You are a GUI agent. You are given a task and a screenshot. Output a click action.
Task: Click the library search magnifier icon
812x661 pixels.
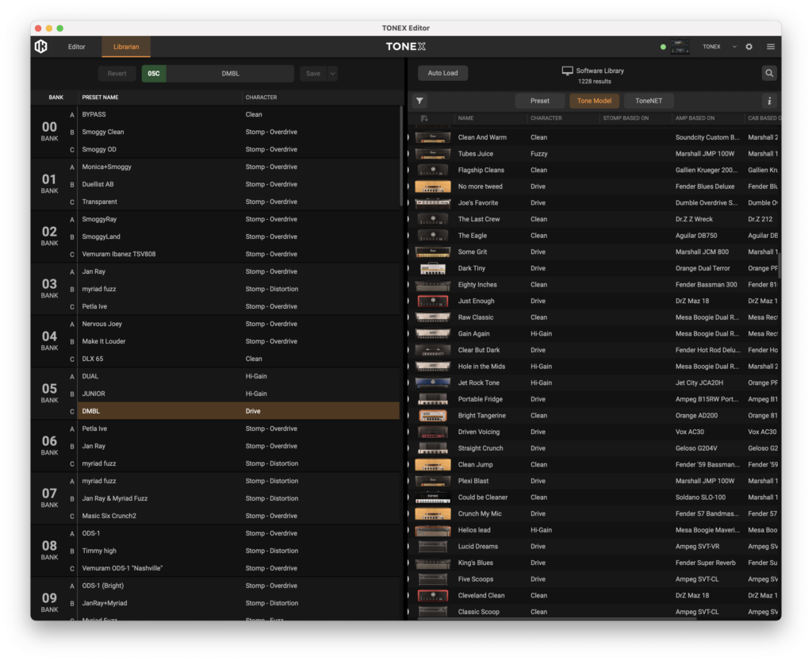coord(769,73)
